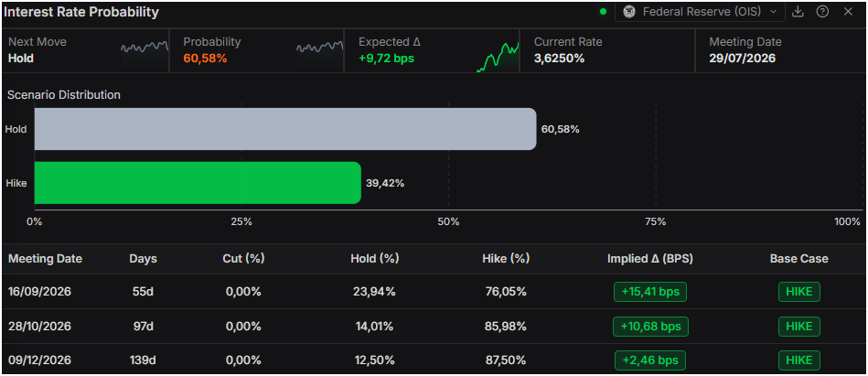Close the Interest Rate Probability panel
This screenshot has height=376, width=868.
point(848,12)
